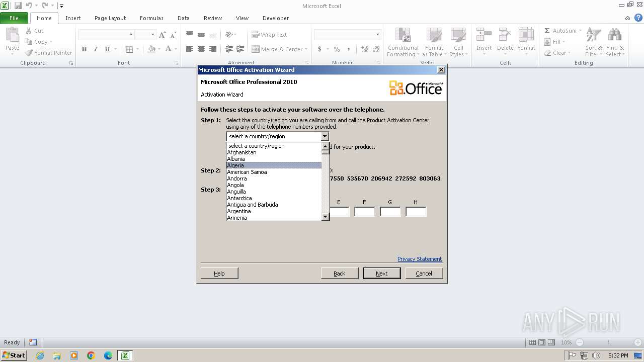Click the zoom slider in status bar
Viewport: 644px width, 362px height.
pos(609,342)
